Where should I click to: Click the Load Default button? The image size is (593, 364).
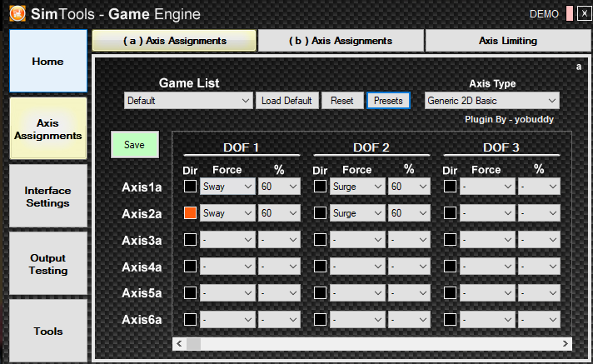(x=287, y=101)
